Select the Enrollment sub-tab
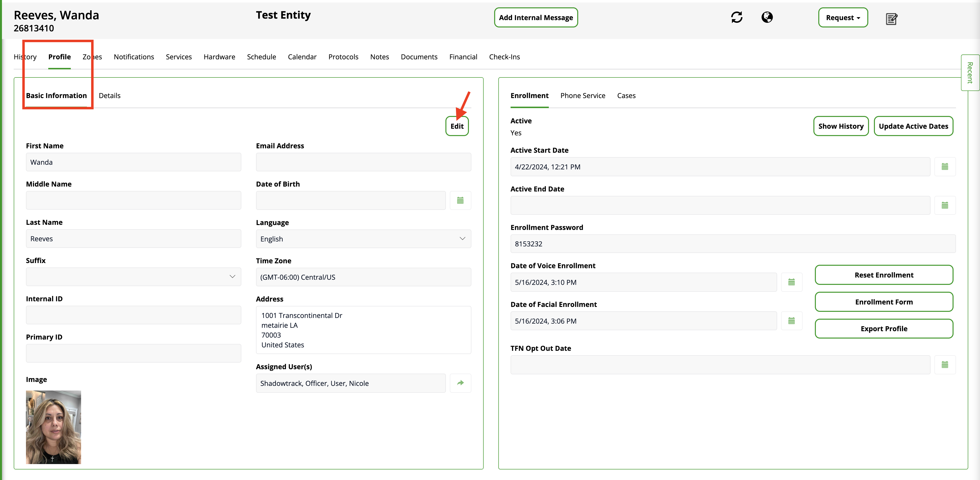980x480 pixels. point(529,96)
